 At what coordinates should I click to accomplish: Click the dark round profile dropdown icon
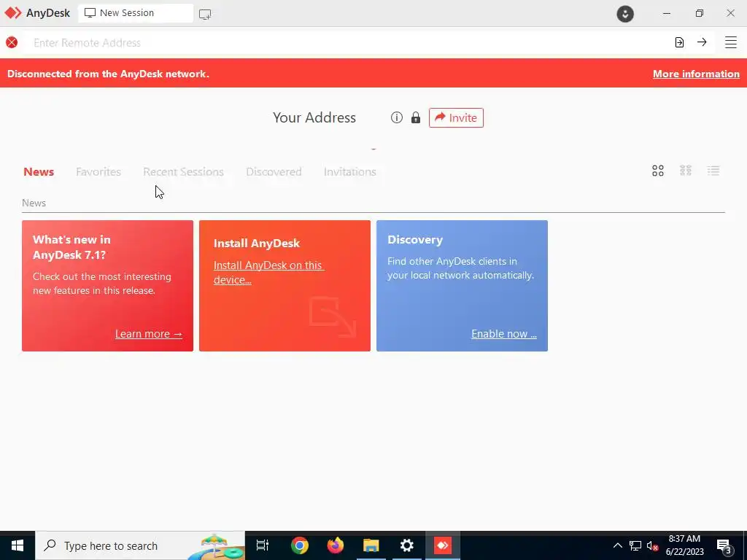(625, 14)
